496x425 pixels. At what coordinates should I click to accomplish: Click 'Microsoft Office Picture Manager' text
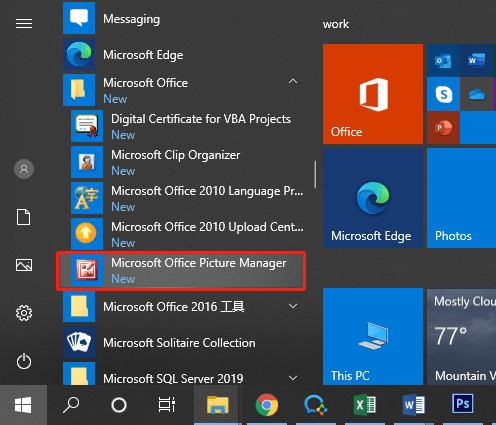(199, 263)
